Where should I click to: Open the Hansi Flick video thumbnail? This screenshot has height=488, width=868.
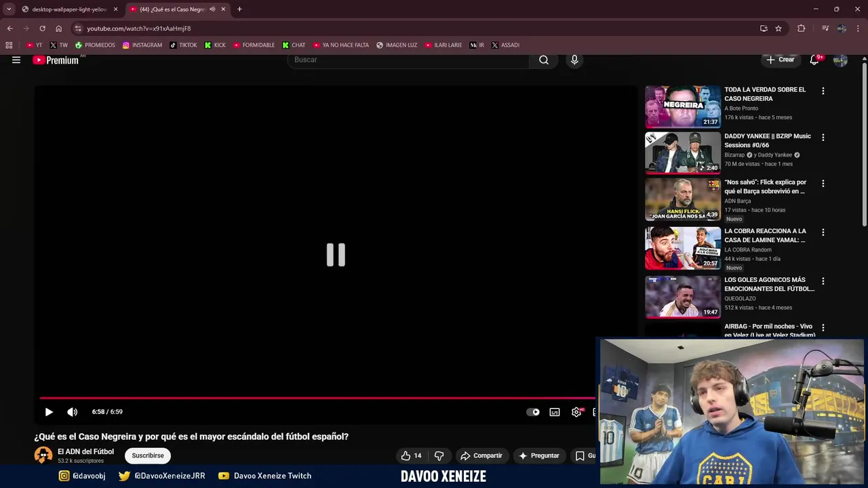click(683, 199)
